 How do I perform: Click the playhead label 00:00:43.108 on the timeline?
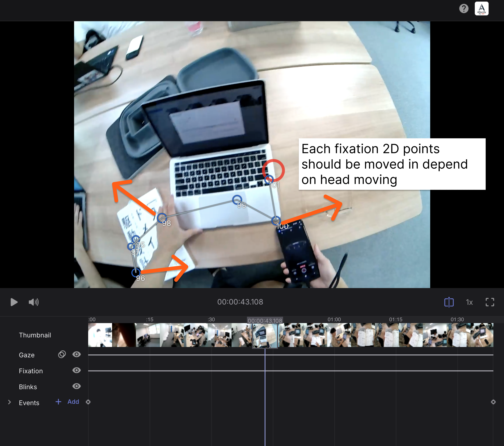pyautogui.click(x=265, y=321)
